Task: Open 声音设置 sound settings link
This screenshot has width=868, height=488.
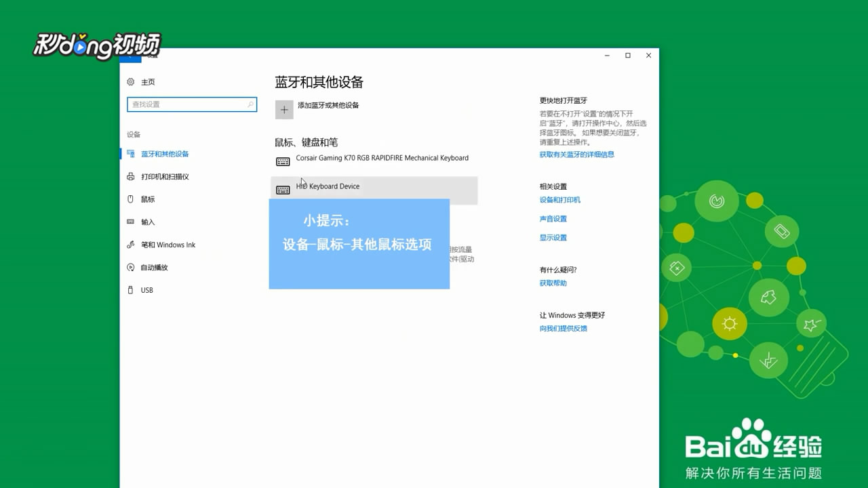Action: pos(553,219)
